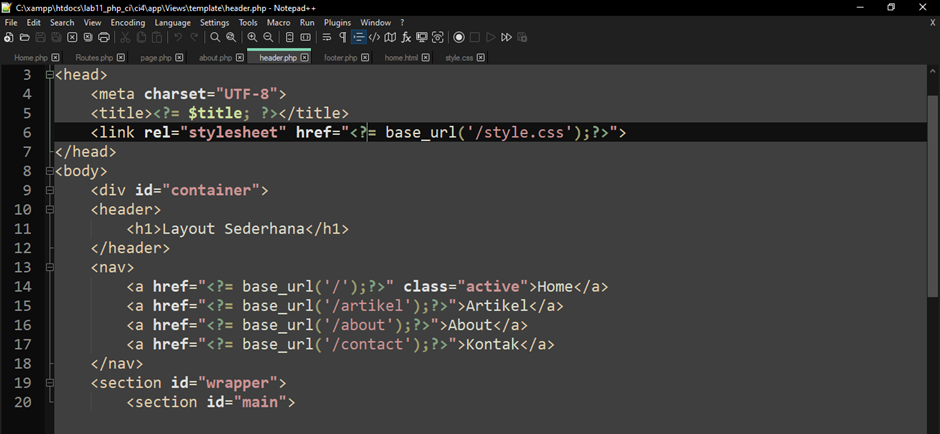Click the Kontak link text on line 17

point(493,344)
